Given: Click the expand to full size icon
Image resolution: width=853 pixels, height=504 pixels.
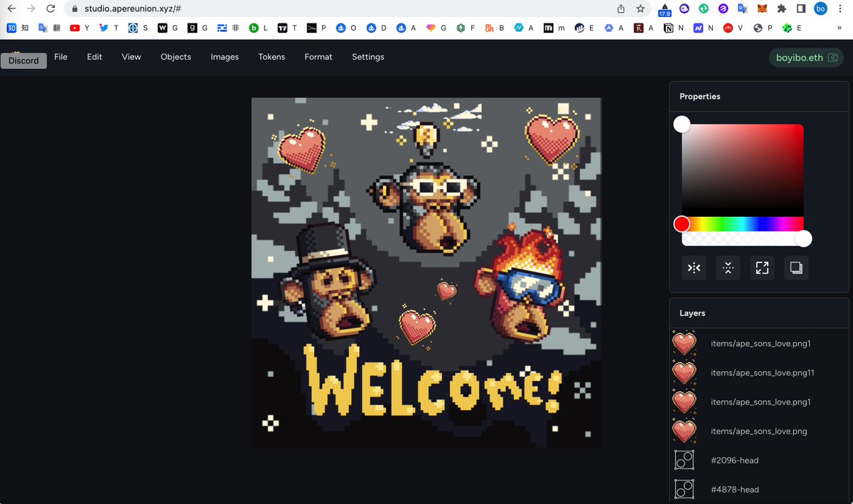Looking at the screenshot, I should pos(762,268).
